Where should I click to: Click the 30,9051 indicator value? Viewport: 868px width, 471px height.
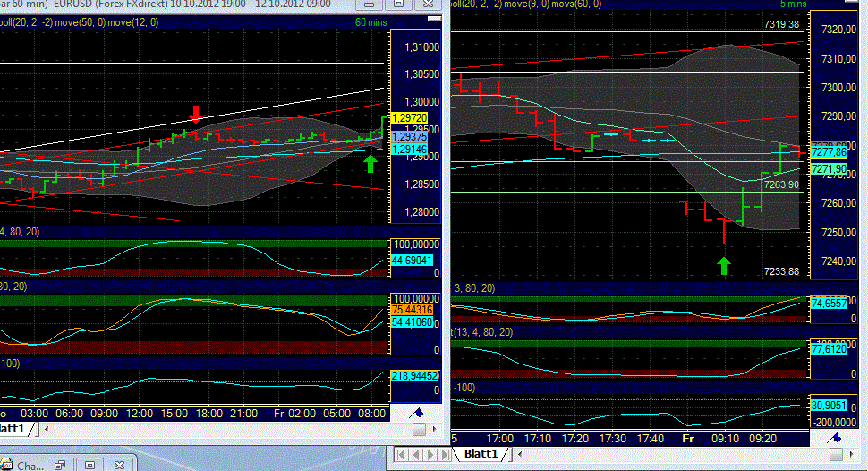point(829,406)
